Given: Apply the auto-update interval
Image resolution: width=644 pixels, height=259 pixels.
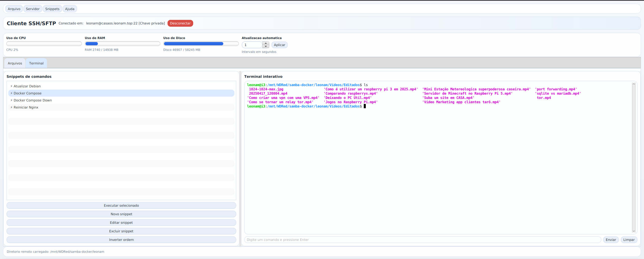Looking at the screenshot, I should pyautogui.click(x=279, y=45).
